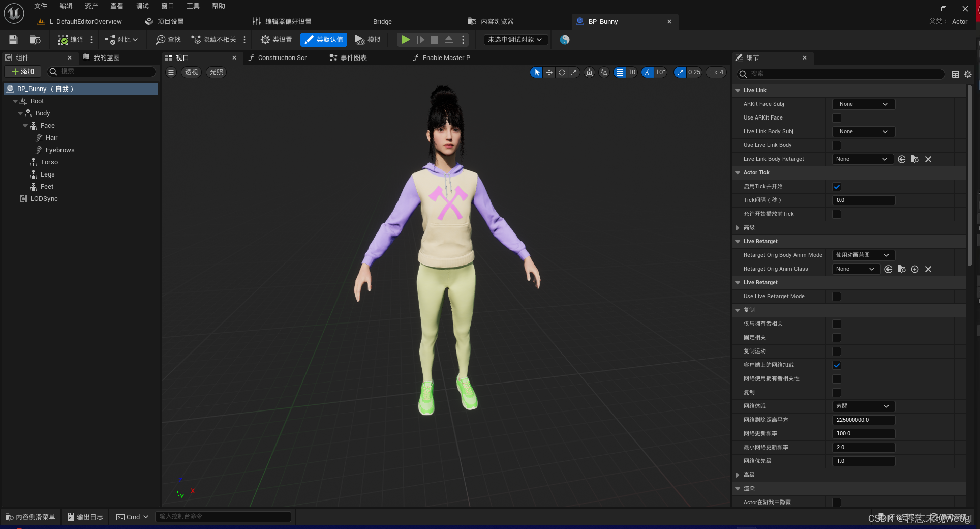Image resolution: width=980 pixels, height=529 pixels.
Task: Open the 输出日志 output log
Action: 85,517
